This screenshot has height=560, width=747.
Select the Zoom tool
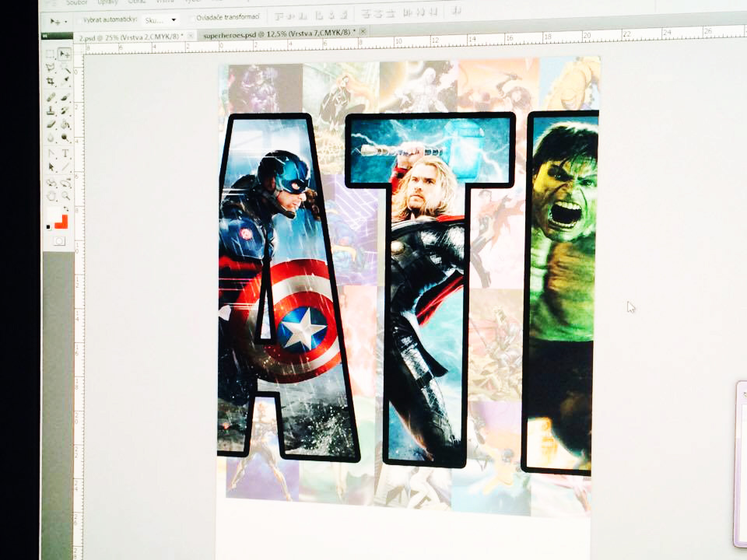(65, 195)
